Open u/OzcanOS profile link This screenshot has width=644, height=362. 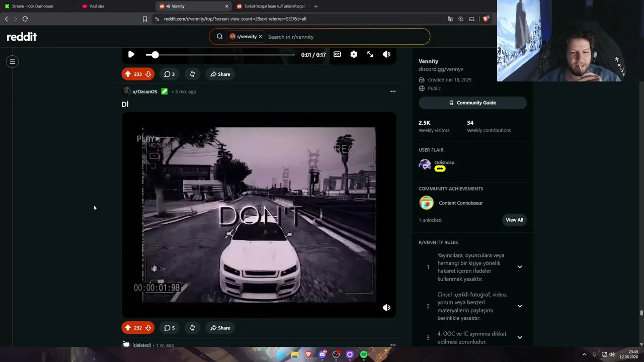point(145,92)
